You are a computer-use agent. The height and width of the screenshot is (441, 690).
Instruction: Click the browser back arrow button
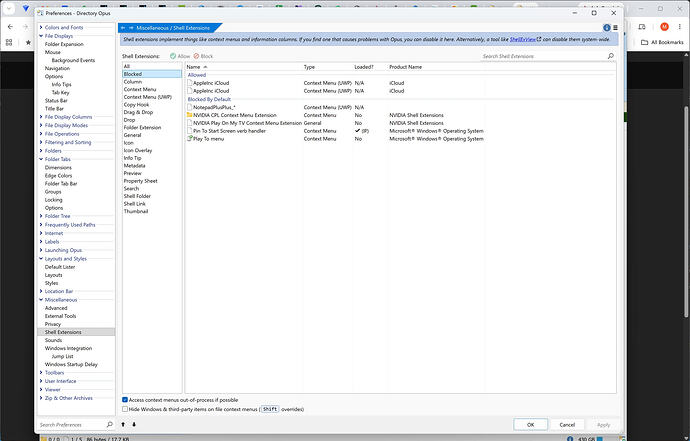coord(10,27)
